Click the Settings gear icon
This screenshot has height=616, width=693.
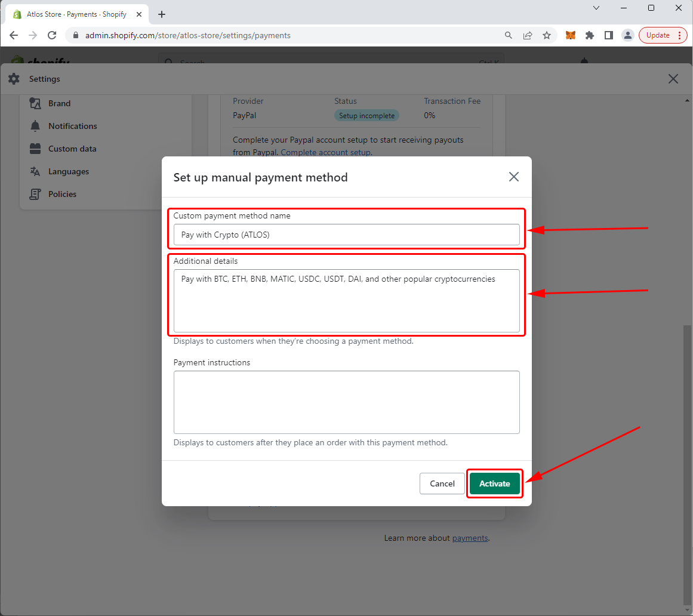[x=14, y=79]
